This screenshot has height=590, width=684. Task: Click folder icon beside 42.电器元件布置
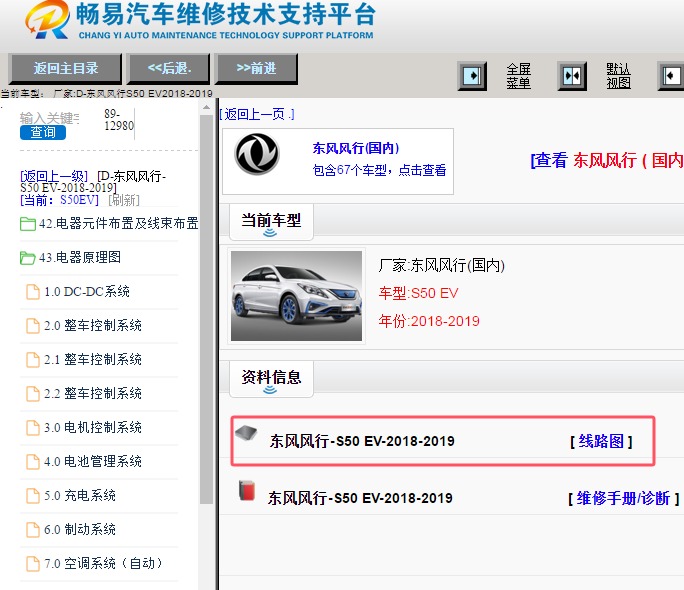28,224
